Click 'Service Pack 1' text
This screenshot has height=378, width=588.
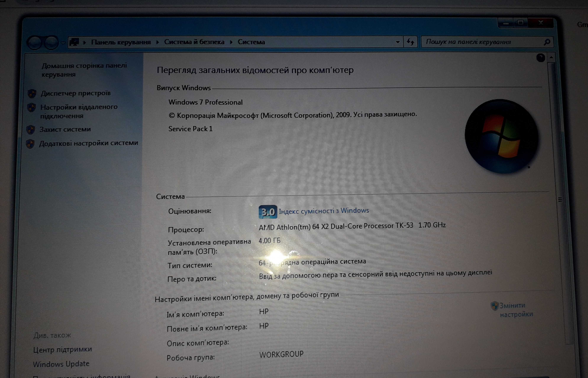190,129
